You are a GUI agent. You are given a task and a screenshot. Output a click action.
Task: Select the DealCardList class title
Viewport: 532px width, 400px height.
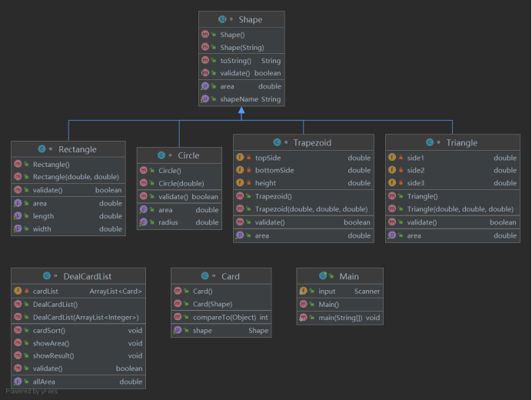(x=87, y=276)
